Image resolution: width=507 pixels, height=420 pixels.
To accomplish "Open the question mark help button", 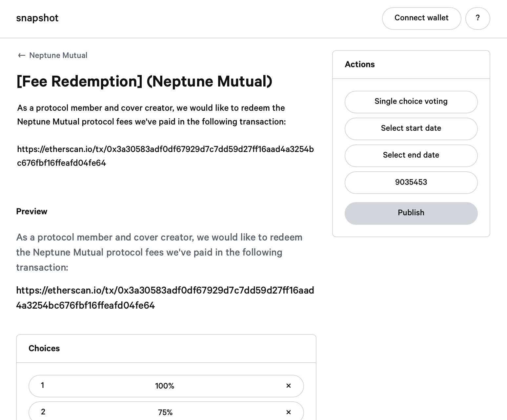I will tap(477, 18).
